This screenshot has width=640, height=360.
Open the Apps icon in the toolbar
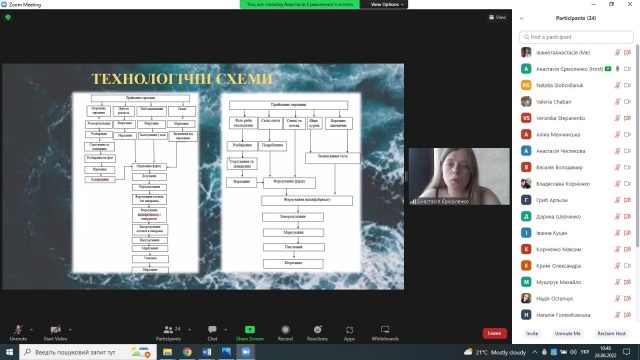coord(349,329)
